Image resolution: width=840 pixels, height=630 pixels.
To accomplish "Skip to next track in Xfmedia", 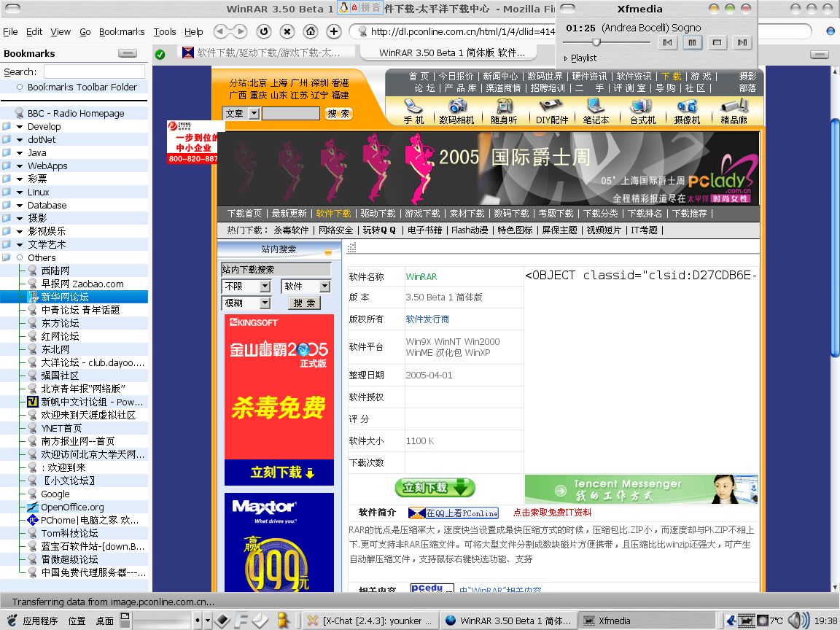I will point(742,42).
